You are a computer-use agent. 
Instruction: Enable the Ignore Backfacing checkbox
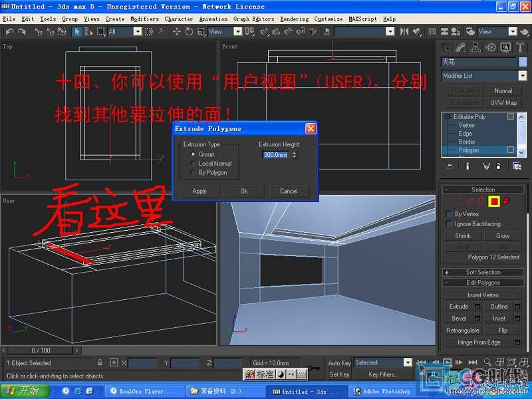coord(449,223)
